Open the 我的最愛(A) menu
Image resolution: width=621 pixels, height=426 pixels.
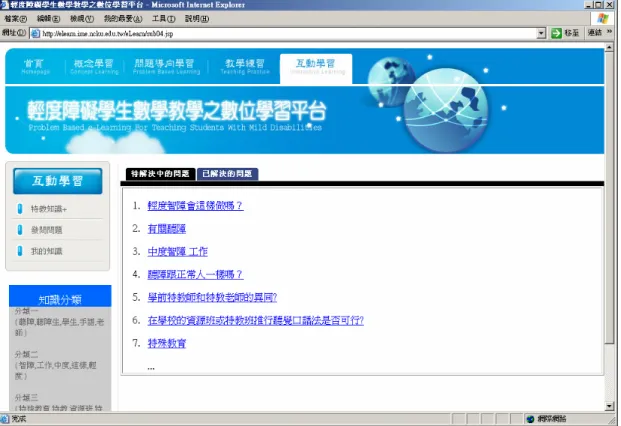(x=123, y=19)
